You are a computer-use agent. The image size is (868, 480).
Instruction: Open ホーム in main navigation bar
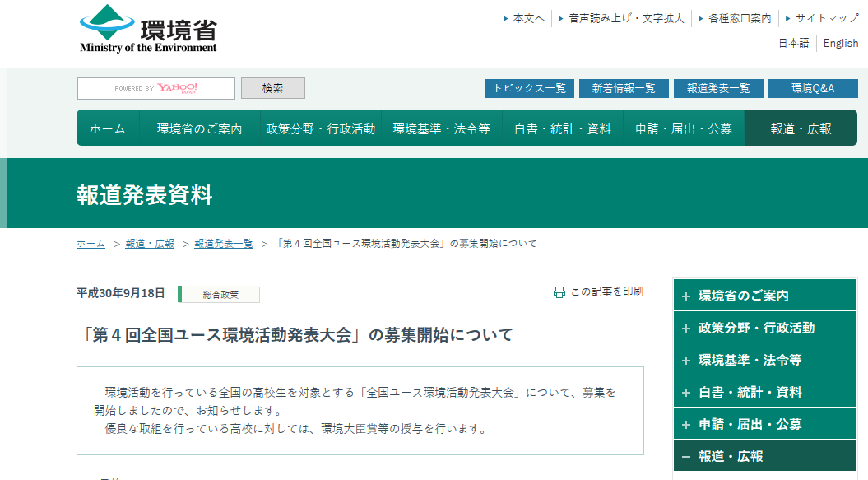[x=108, y=128]
